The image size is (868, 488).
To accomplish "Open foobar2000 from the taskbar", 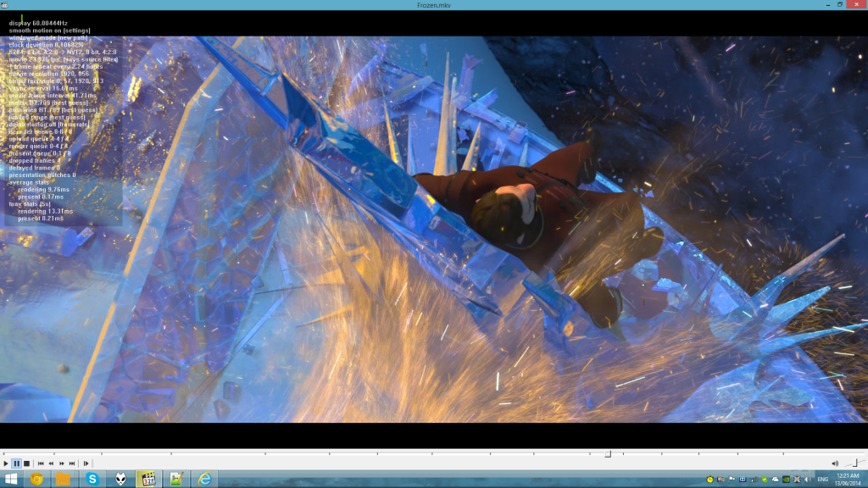I will pos(120,480).
